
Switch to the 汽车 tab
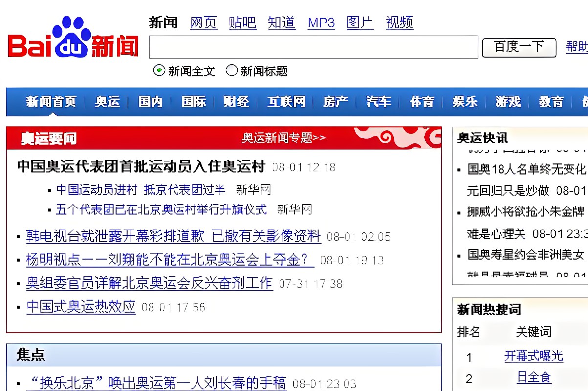click(379, 102)
